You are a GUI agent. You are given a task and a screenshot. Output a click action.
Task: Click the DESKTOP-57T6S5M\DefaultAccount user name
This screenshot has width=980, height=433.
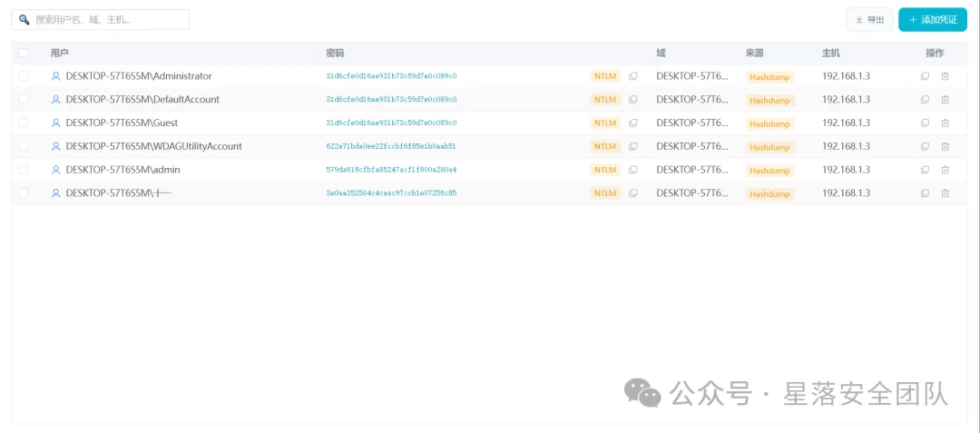(142, 99)
